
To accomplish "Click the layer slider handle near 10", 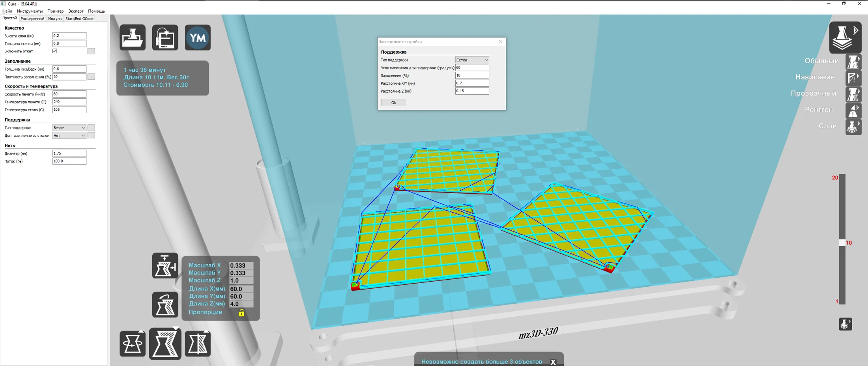I will (842, 243).
